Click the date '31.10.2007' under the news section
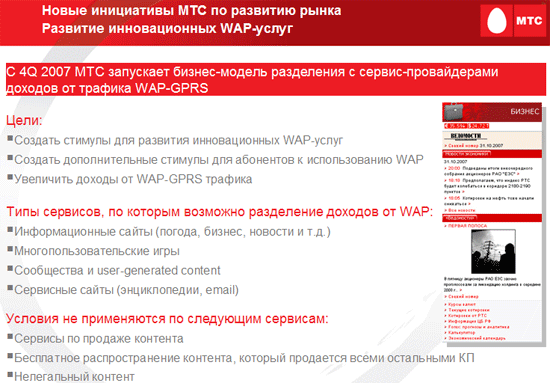This screenshot has height=383, width=550. click(x=456, y=162)
